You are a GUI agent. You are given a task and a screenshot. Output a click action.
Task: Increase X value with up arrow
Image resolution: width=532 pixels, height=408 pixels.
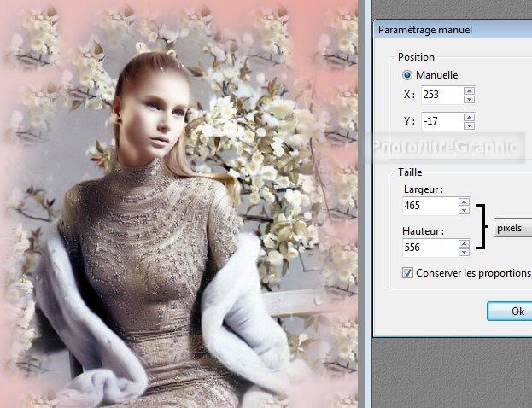coord(469,90)
